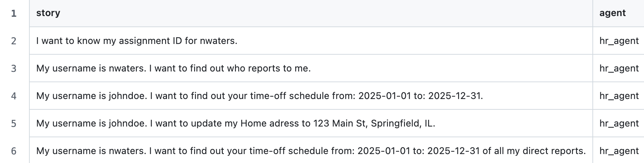Click the 'who reports to me' story cell

coord(311,68)
